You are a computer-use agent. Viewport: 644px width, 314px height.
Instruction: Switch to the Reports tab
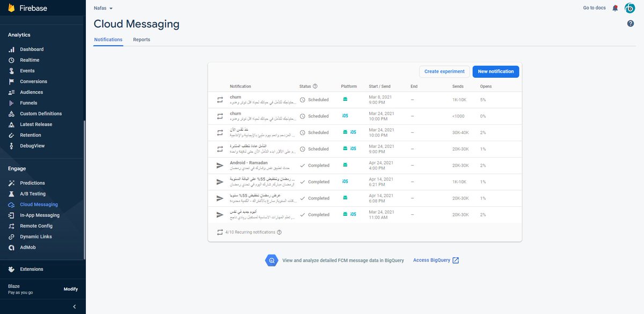pos(142,40)
